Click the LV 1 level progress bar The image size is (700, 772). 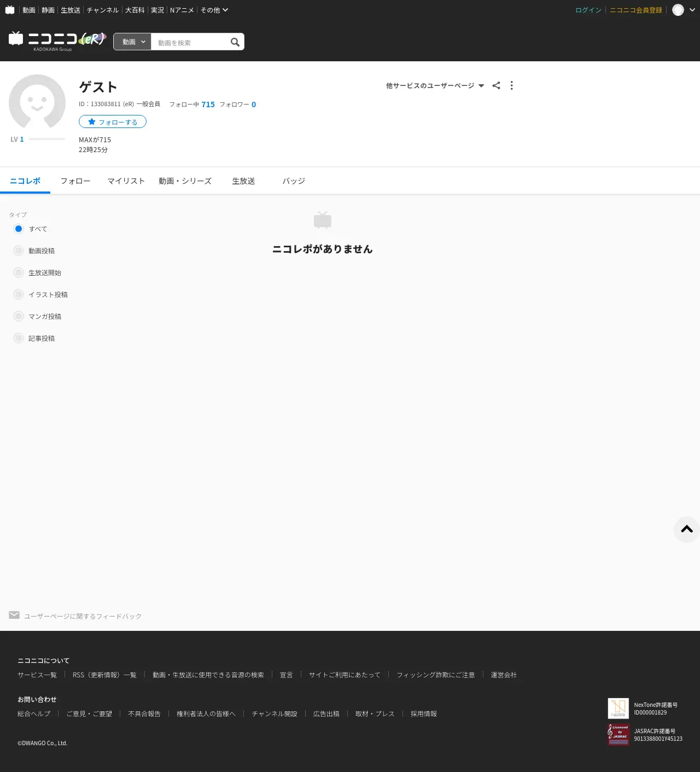click(x=47, y=139)
